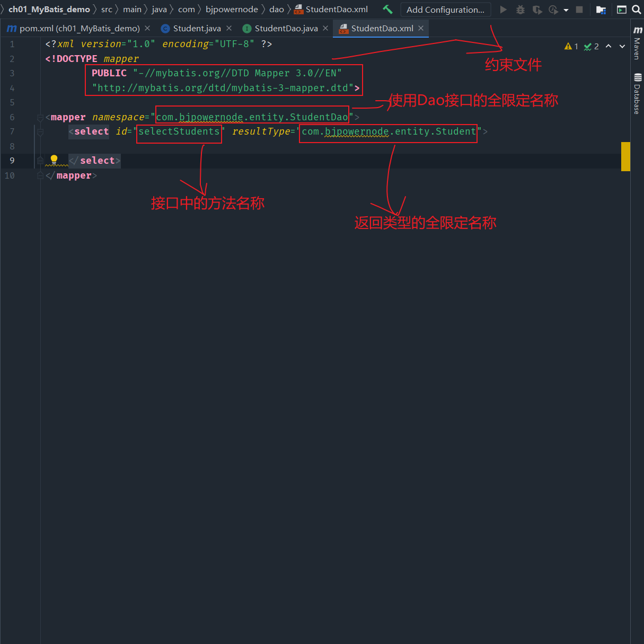644x644 pixels.
Task: Click the Debug bug icon
Action: coord(521,10)
